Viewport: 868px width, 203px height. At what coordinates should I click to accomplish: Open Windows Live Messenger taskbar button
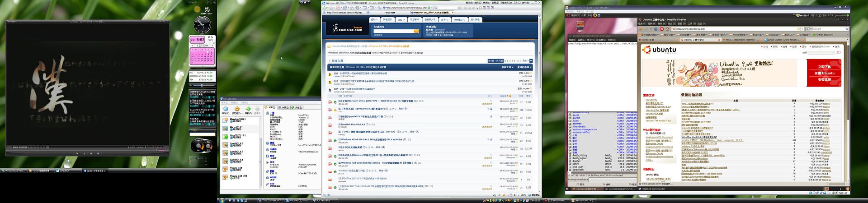[x=14, y=171]
